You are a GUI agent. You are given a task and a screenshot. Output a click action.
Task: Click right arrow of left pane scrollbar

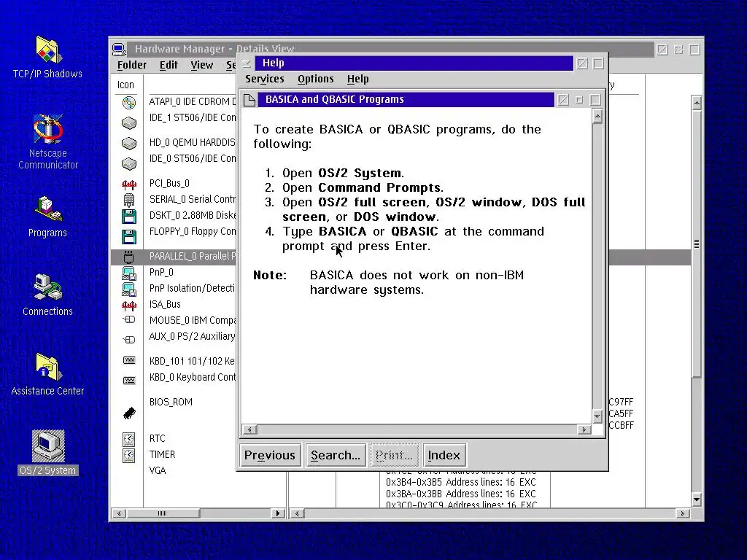[278, 513]
